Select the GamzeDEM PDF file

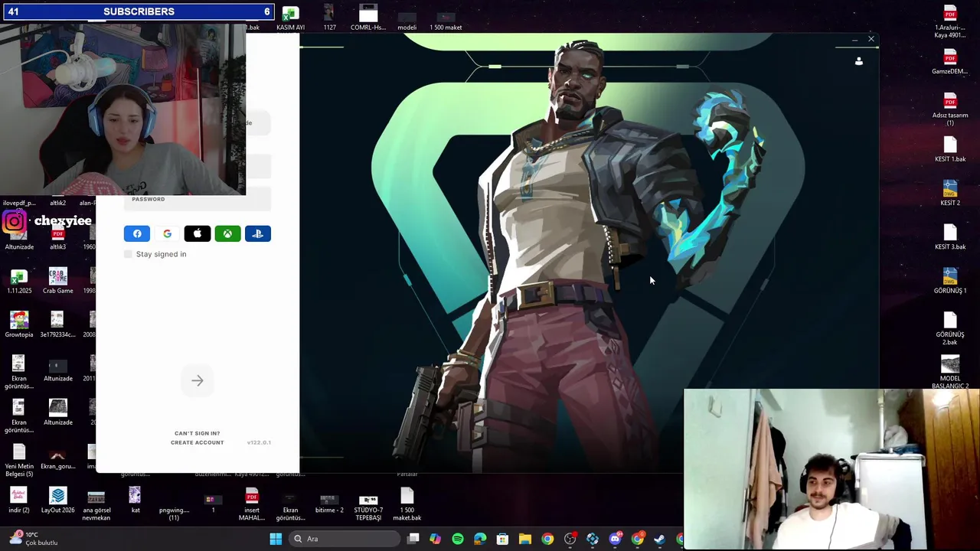[950, 62]
